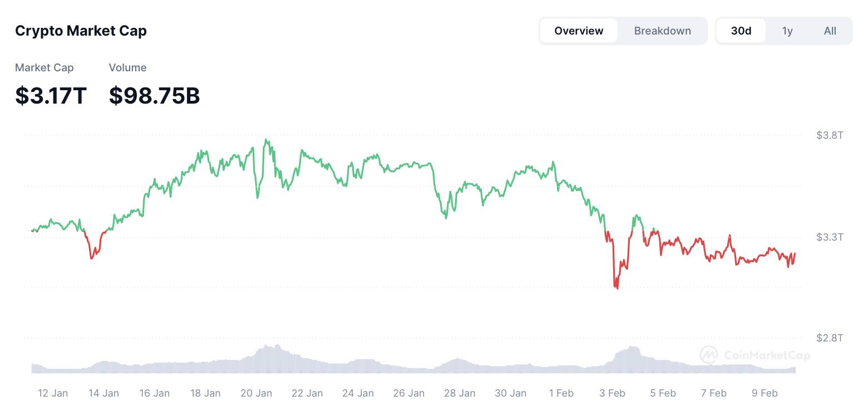This screenshot has width=868, height=420.
Task: Click the $2.8T axis label
Action: (830, 338)
